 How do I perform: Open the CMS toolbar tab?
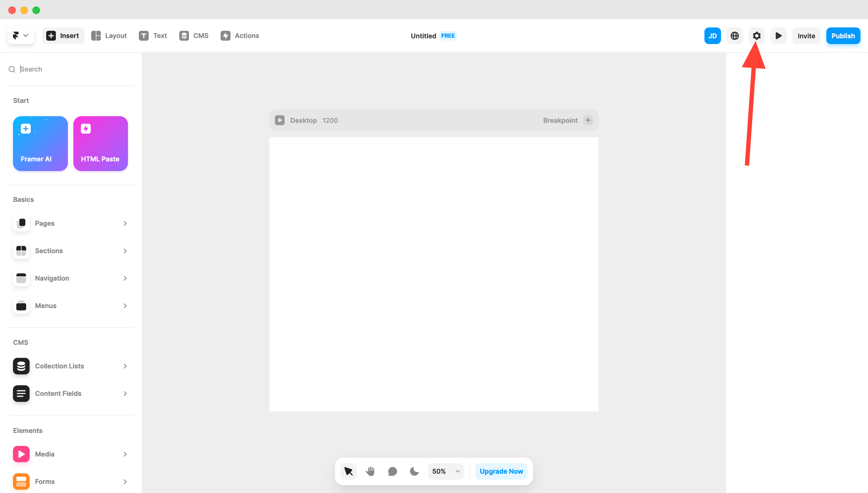click(194, 36)
